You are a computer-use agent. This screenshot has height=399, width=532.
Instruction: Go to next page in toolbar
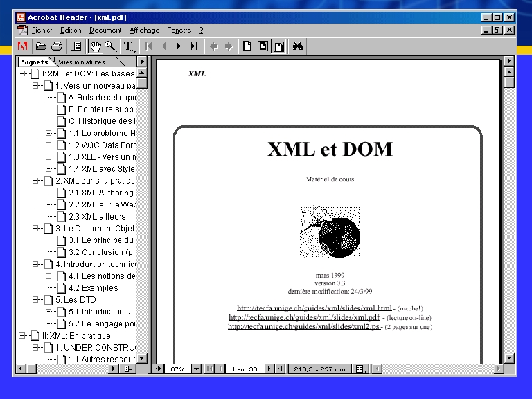[x=179, y=46]
